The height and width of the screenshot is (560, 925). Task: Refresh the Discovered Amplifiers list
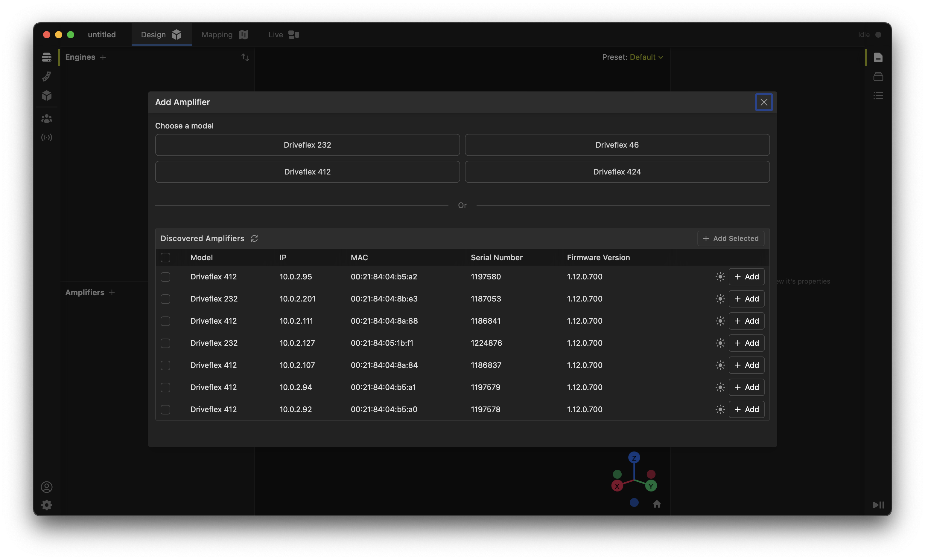(254, 238)
